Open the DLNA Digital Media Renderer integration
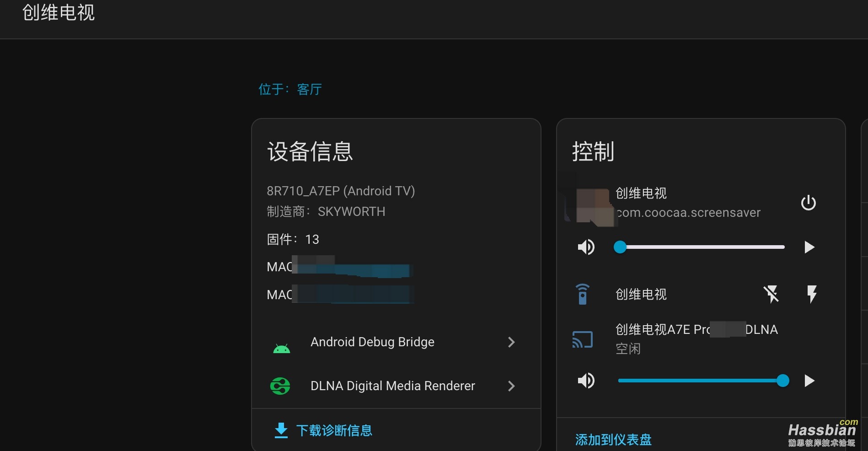Screen dimensions: 868x451 396,386
